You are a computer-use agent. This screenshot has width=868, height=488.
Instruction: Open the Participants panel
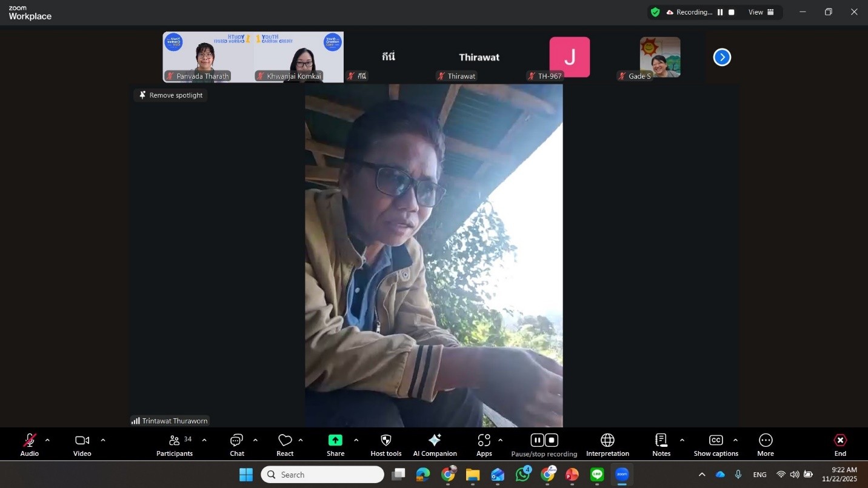[x=175, y=444]
